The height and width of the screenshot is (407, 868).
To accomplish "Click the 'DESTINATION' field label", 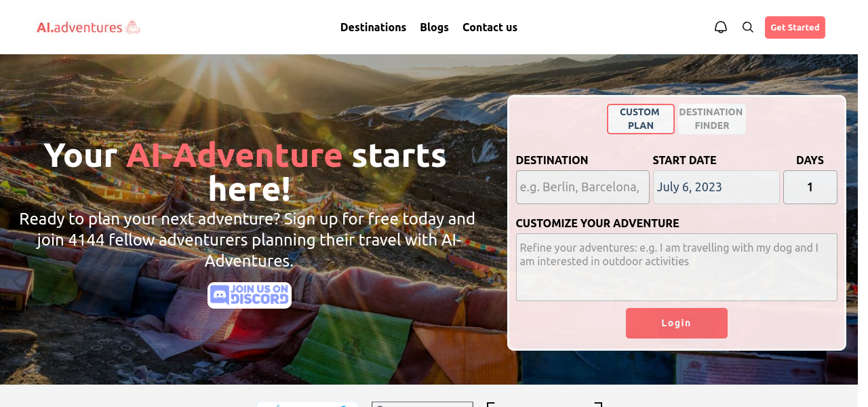I will [x=552, y=160].
